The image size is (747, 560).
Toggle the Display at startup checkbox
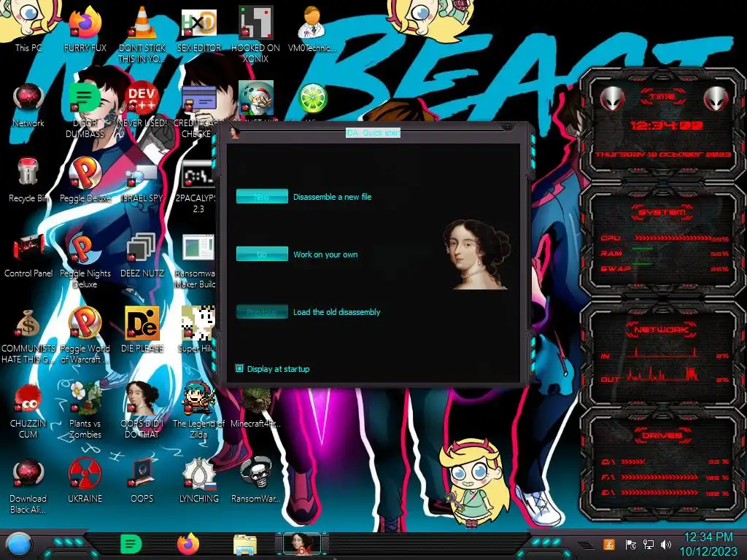[239, 368]
